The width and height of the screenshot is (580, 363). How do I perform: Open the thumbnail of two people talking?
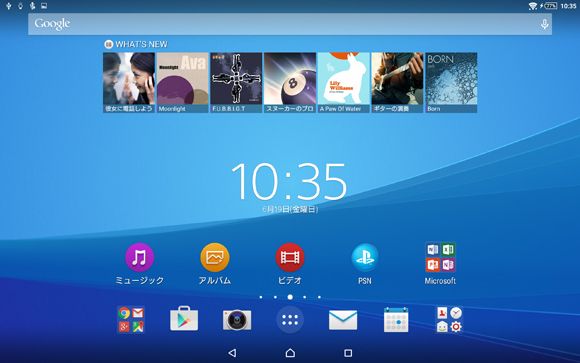point(129,83)
